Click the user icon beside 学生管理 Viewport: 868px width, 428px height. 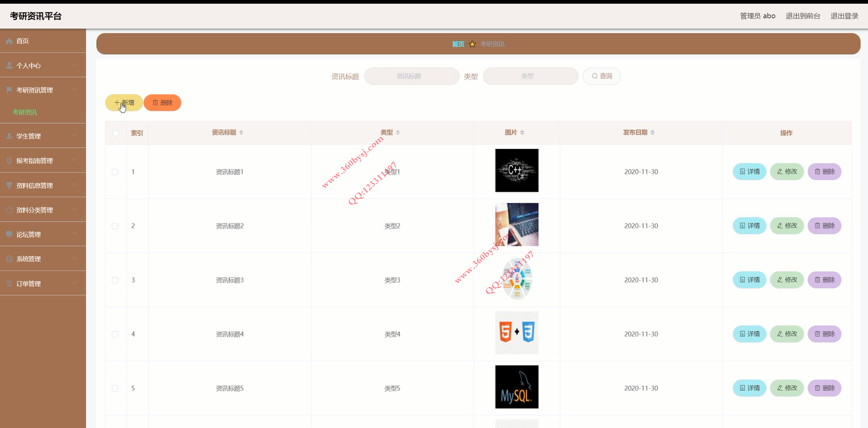point(9,136)
